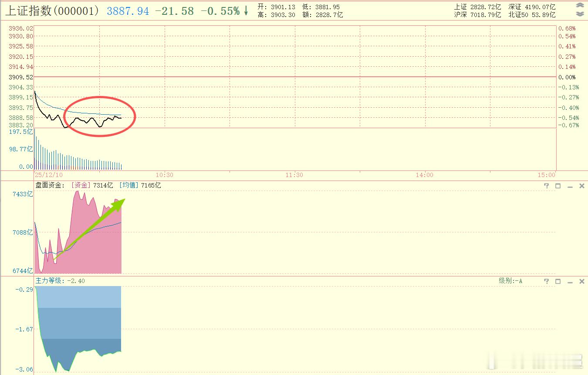This screenshot has width=588, height=375.
Task: Click the turnover 额: 2828.7亿
Action: click(x=323, y=15)
